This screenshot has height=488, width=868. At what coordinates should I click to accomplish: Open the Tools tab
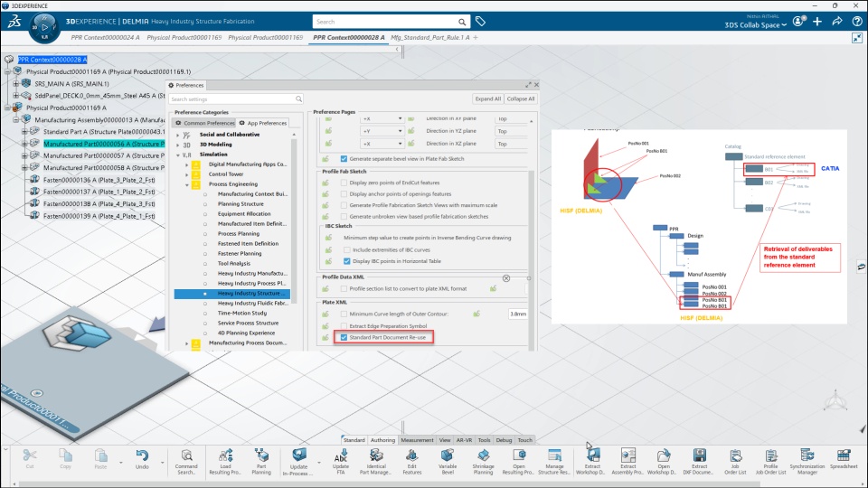(484, 440)
